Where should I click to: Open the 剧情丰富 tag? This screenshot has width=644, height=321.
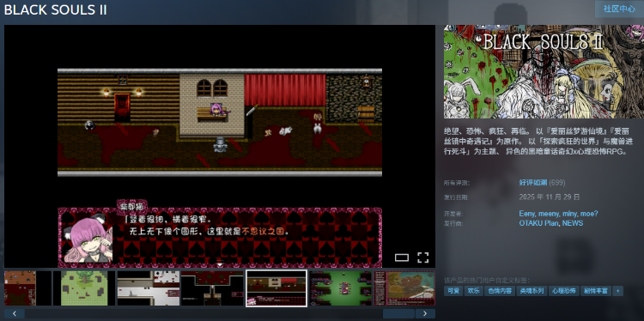tap(596, 291)
